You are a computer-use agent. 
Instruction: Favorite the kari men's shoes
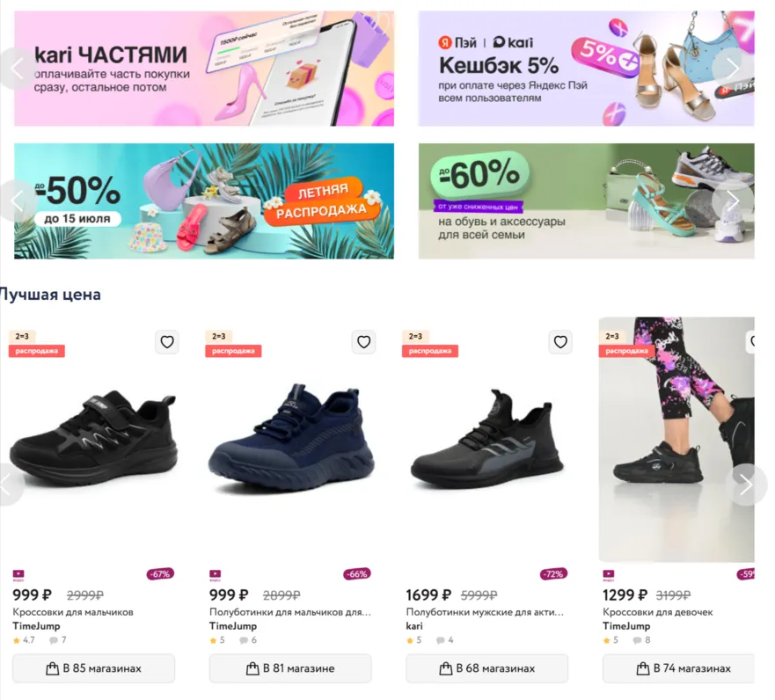point(560,342)
